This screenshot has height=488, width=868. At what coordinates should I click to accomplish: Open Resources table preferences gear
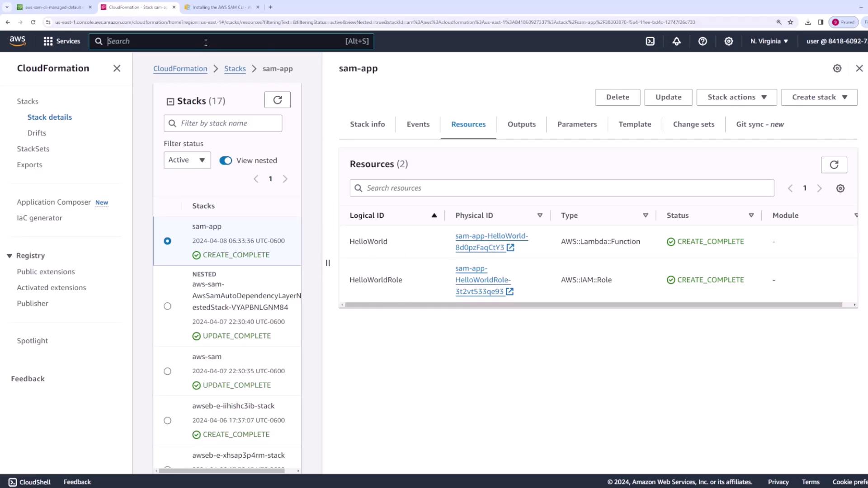tap(840, 188)
